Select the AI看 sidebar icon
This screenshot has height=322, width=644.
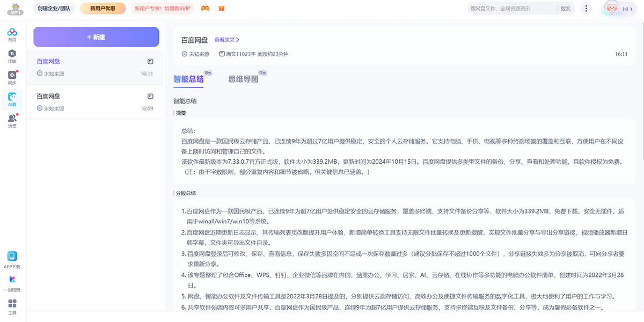pyautogui.click(x=12, y=99)
